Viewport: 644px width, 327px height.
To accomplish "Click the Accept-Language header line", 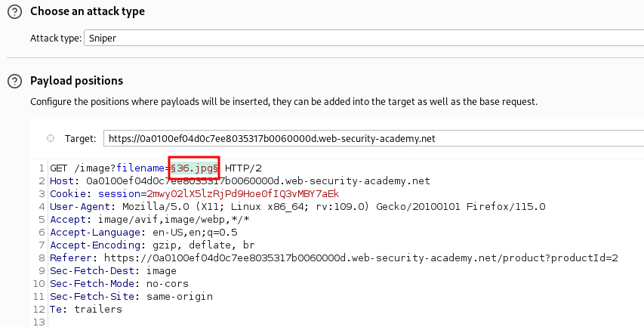I will 143,233.
